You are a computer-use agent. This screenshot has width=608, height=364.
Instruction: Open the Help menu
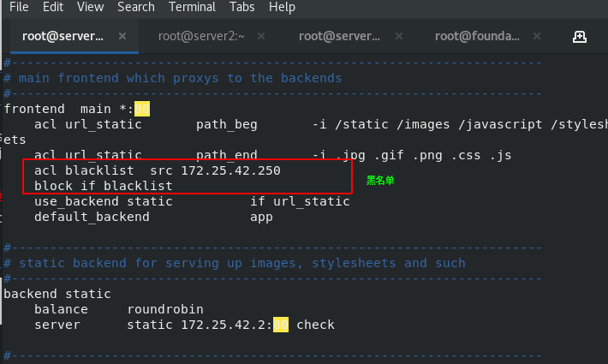(x=282, y=7)
